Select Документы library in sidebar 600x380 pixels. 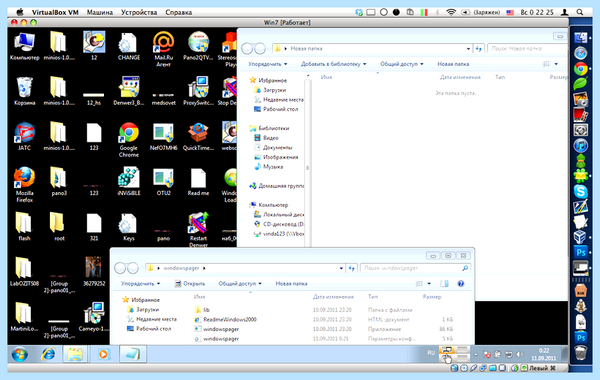[x=273, y=147]
